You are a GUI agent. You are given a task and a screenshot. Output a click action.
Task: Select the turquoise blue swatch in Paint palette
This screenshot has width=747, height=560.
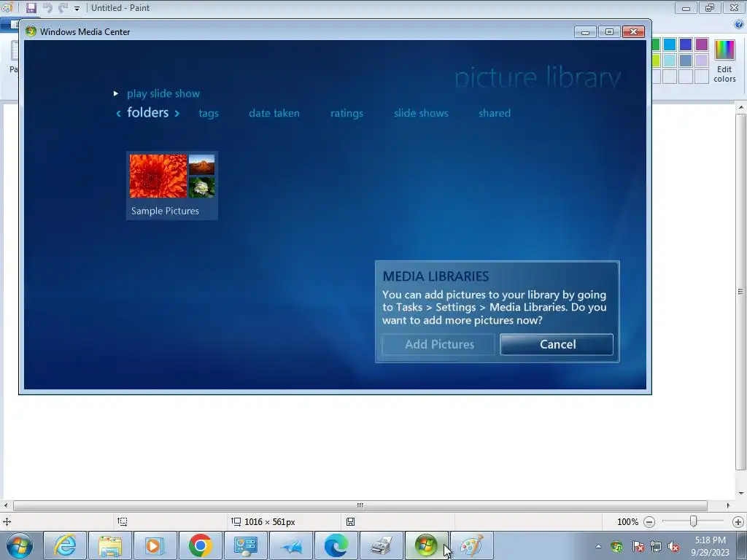coord(670,44)
